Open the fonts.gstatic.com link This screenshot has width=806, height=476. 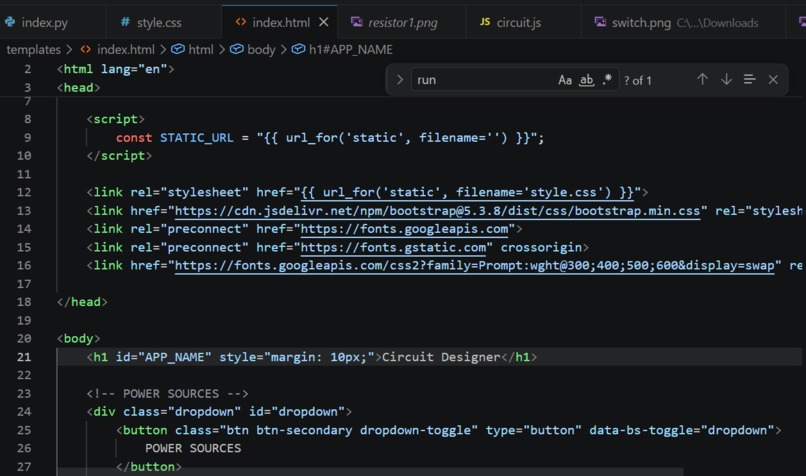coord(393,248)
